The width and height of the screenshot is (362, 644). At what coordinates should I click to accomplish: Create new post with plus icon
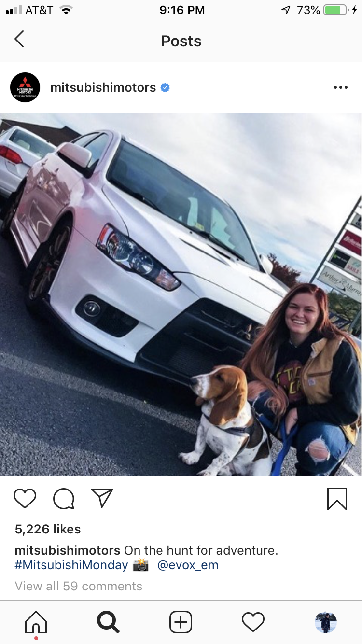pos(181,622)
